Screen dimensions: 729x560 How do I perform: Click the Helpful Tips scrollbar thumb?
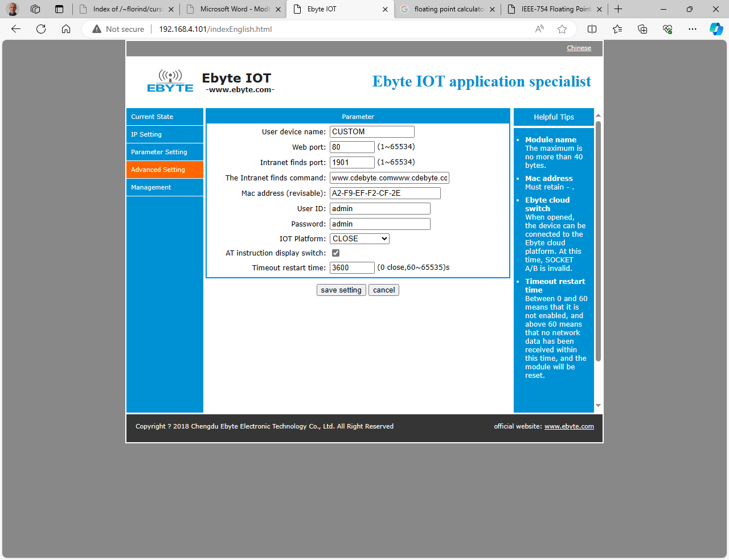coord(598,241)
